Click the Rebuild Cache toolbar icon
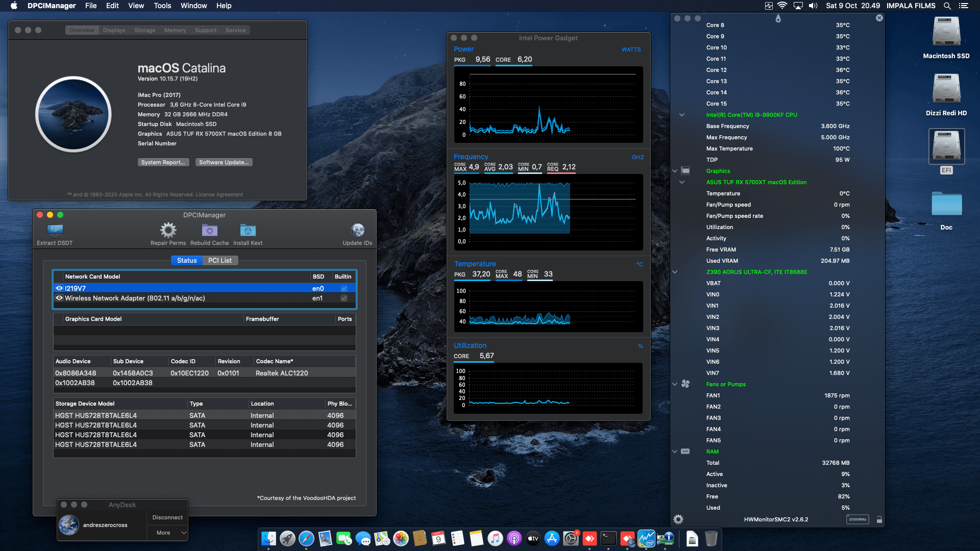Image resolution: width=980 pixels, height=551 pixels. point(209,231)
